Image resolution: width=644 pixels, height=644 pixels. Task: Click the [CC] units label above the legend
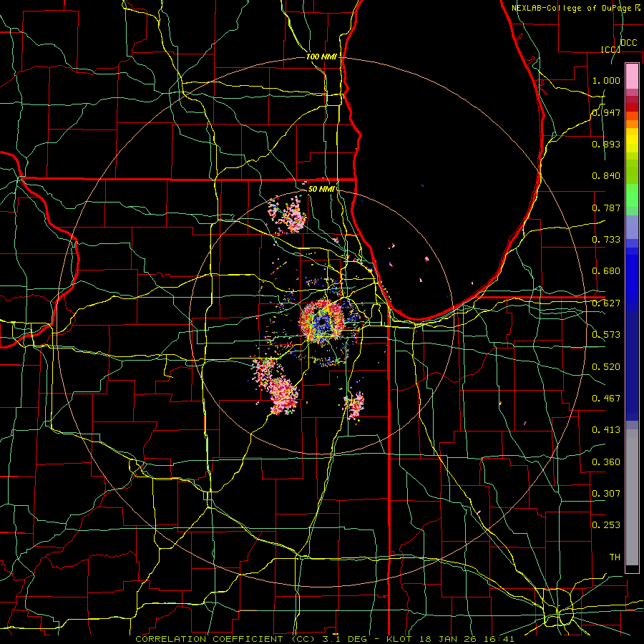[x=610, y=49]
